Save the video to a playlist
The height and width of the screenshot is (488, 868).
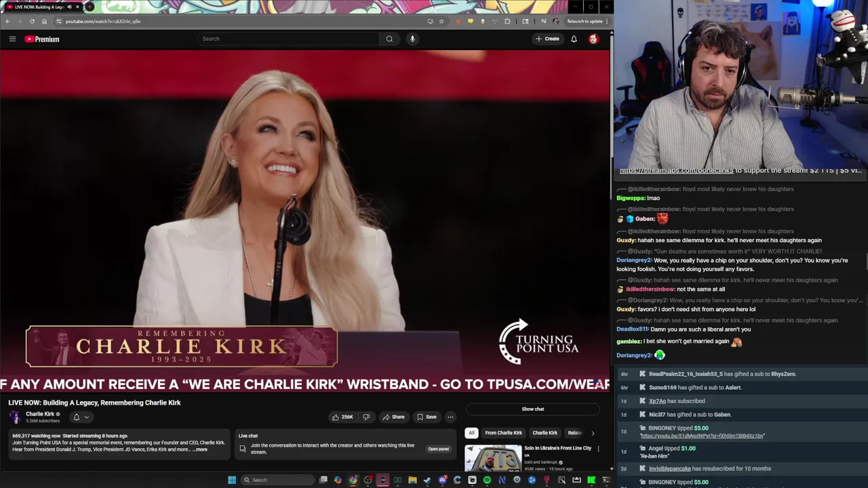(x=427, y=417)
